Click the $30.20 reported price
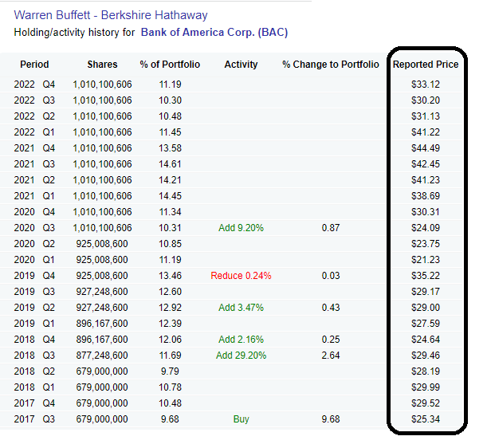Image resolution: width=491 pixels, height=448 pixels. tap(426, 100)
